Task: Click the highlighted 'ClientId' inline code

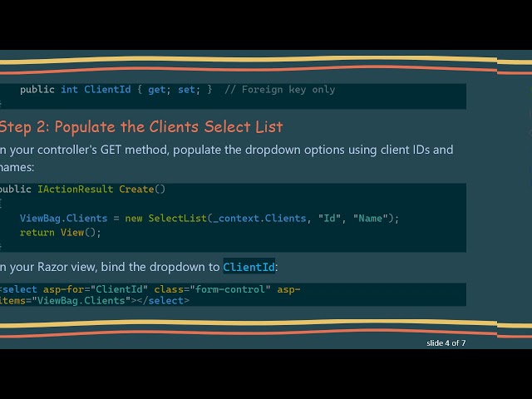Action: [249, 267]
